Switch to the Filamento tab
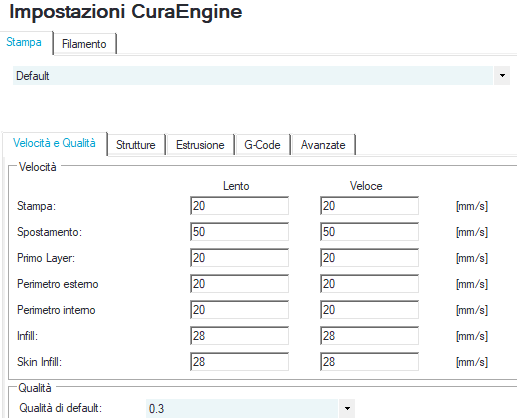The height and width of the screenshot is (418, 517). [x=84, y=44]
